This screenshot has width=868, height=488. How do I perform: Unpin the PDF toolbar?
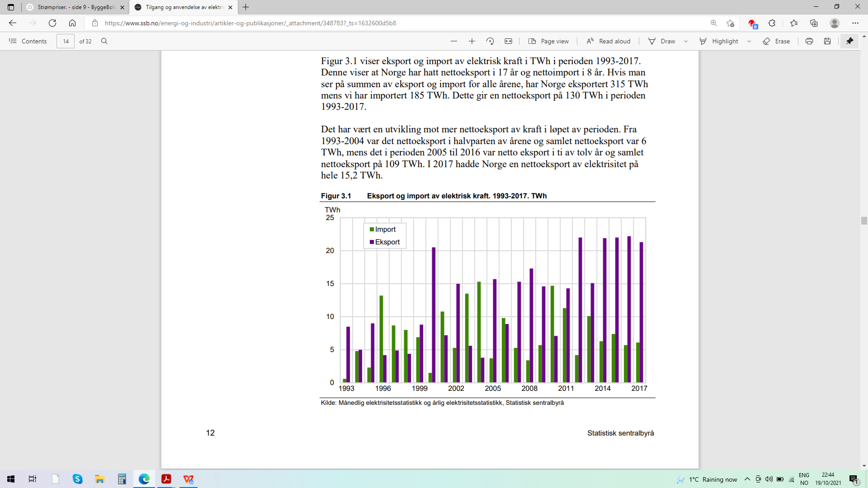pos(849,41)
